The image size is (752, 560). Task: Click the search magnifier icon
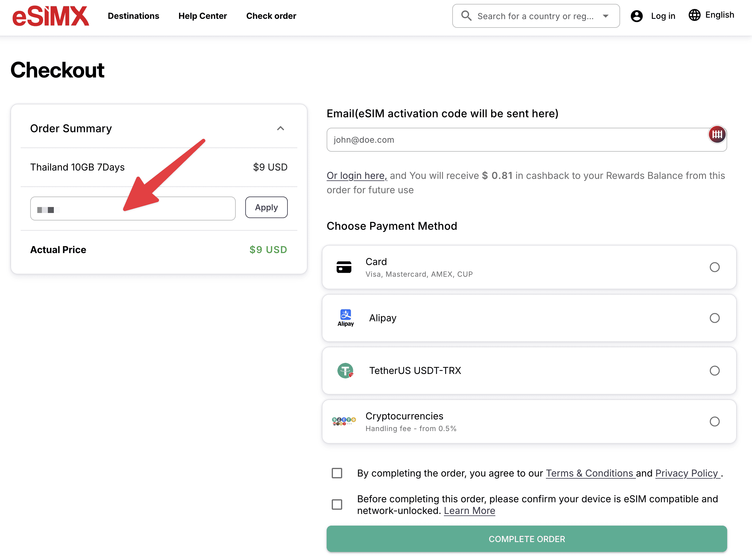coord(466,16)
